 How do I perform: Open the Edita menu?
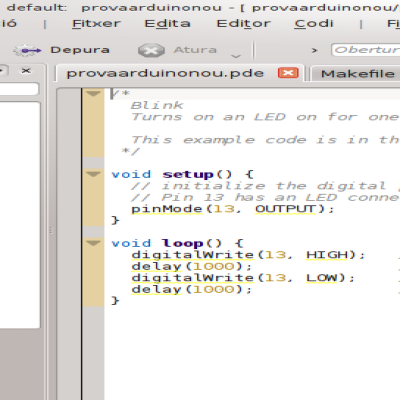[x=167, y=24]
